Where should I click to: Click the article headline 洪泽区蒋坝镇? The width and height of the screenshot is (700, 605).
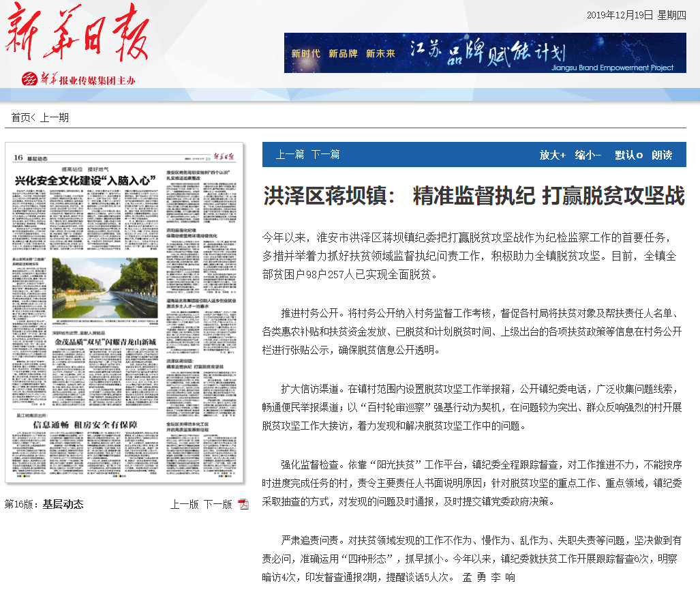[474, 196]
